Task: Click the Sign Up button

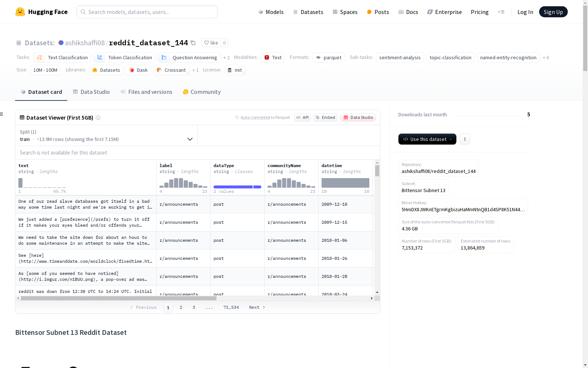Action: click(x=553, y=12)
